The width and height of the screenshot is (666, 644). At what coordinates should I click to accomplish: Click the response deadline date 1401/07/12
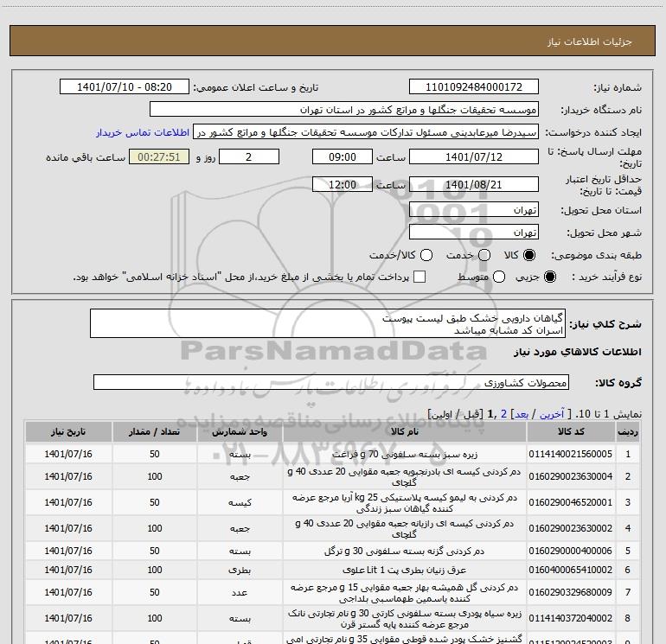[x=474, y=156]
